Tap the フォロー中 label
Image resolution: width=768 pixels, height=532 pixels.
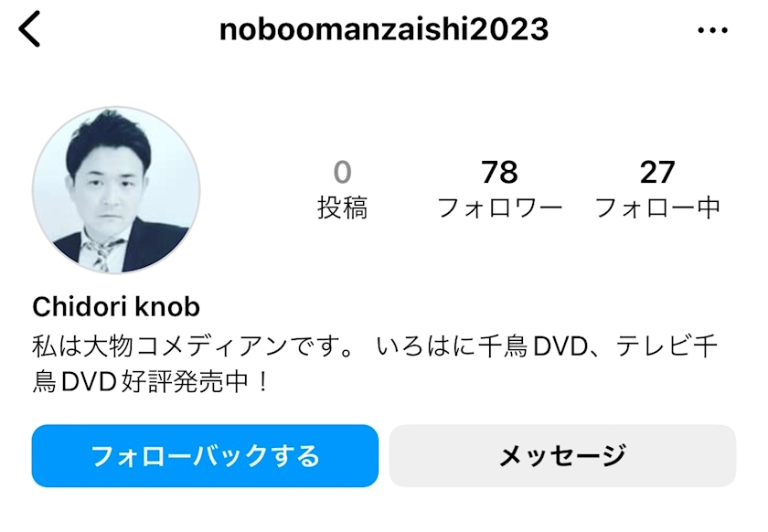pos(657,207)
